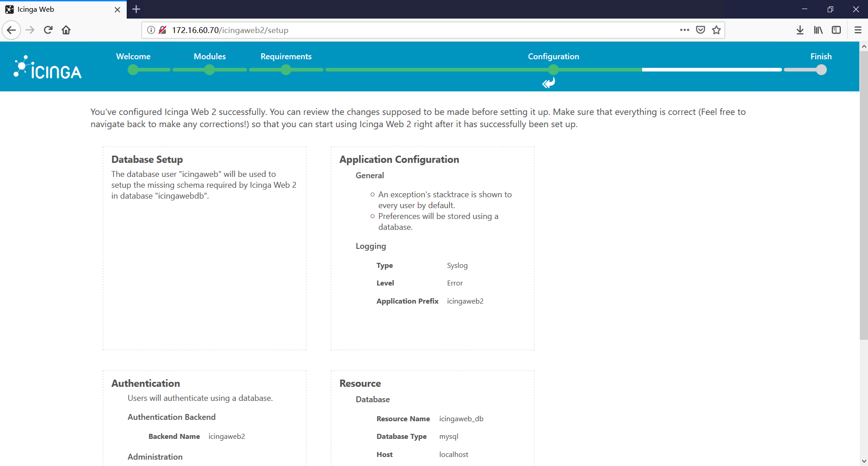Screen dimensions: 868x466
Task: Click the Resource Name value icingaweb_db
Action: (x=461, y=419)
